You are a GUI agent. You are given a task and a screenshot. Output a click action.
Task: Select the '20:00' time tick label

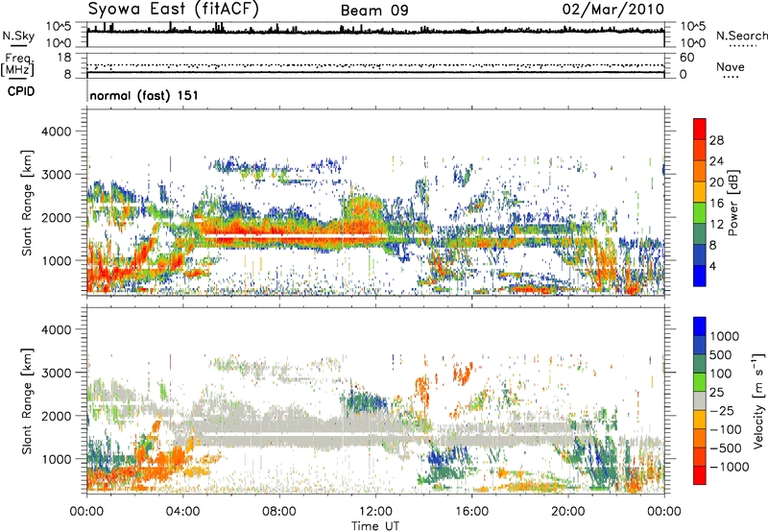click(567, 512)
